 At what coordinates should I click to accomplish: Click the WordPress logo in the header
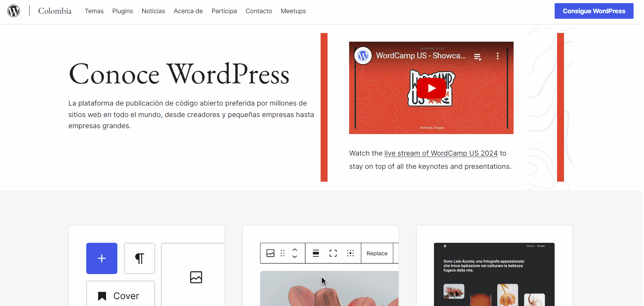click(x=14, y=11)
